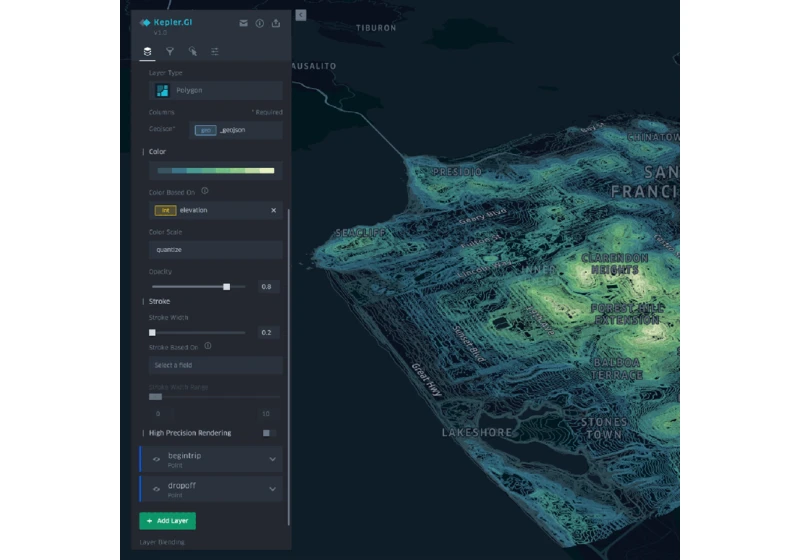Open the color palette ramp selector
Screen dimensions: 800x560
point(216,171)
